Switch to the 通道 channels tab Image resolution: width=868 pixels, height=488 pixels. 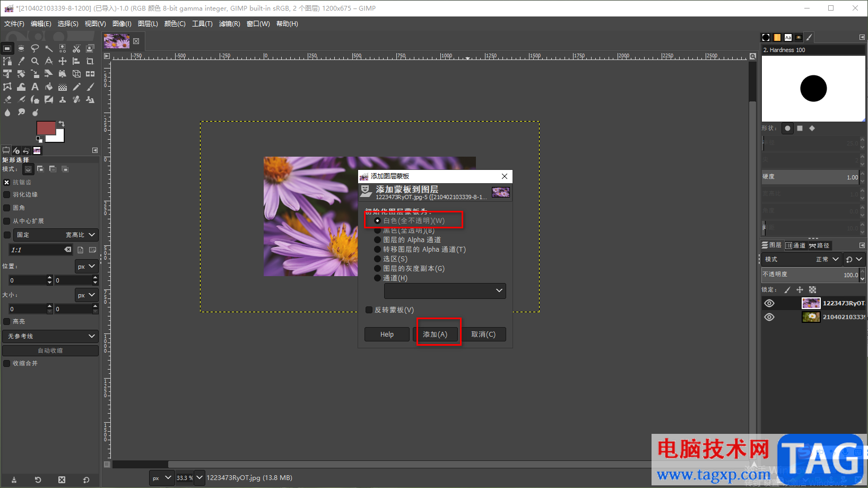tap(795, 245)
